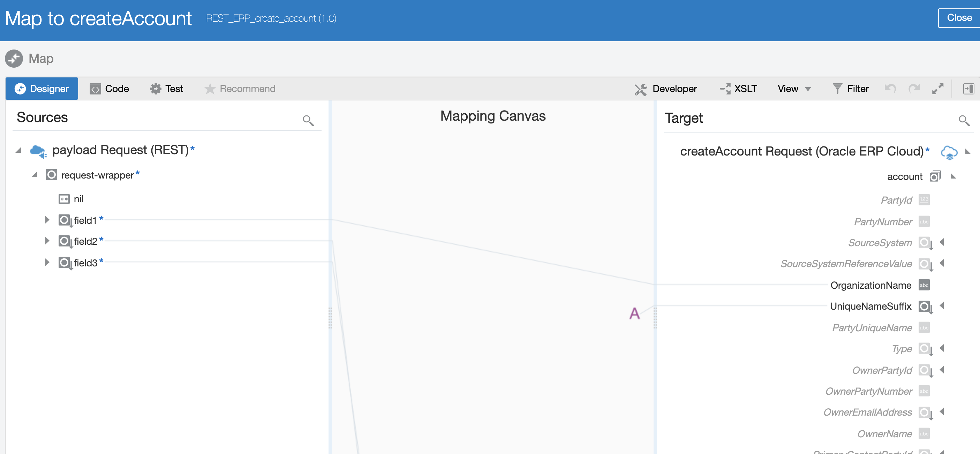This screenshot has height=454, width=980.
Task: Open the side panel toggle icon
Action: [968, 89]
